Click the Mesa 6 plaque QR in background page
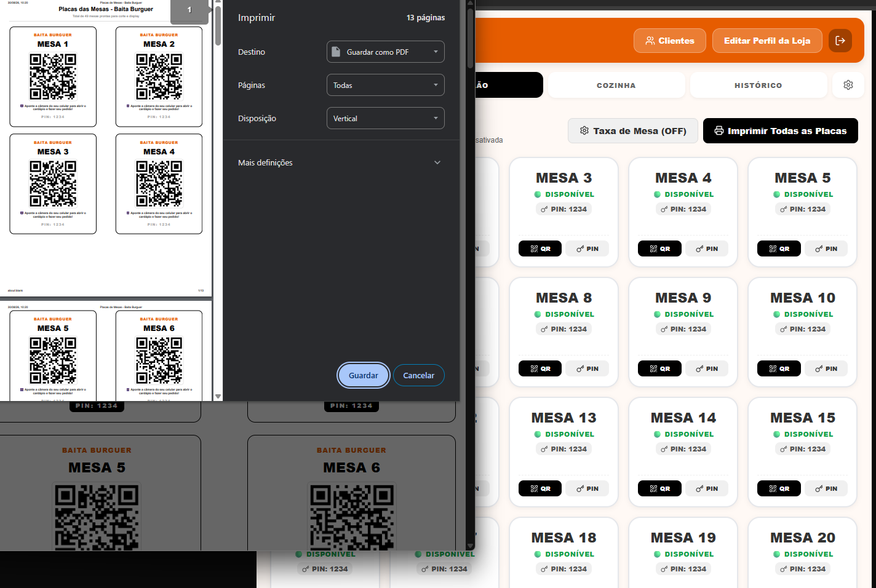 click(x=352, y=516)
